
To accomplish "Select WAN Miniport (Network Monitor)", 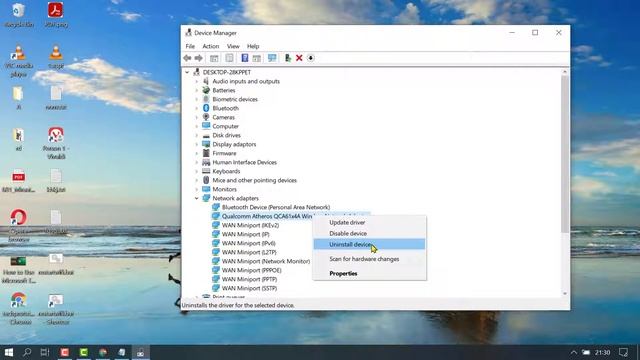I will 266,261.
